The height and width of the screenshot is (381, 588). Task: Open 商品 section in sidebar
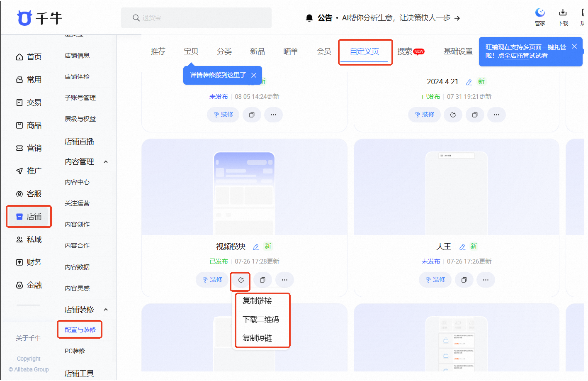[29, 125]
